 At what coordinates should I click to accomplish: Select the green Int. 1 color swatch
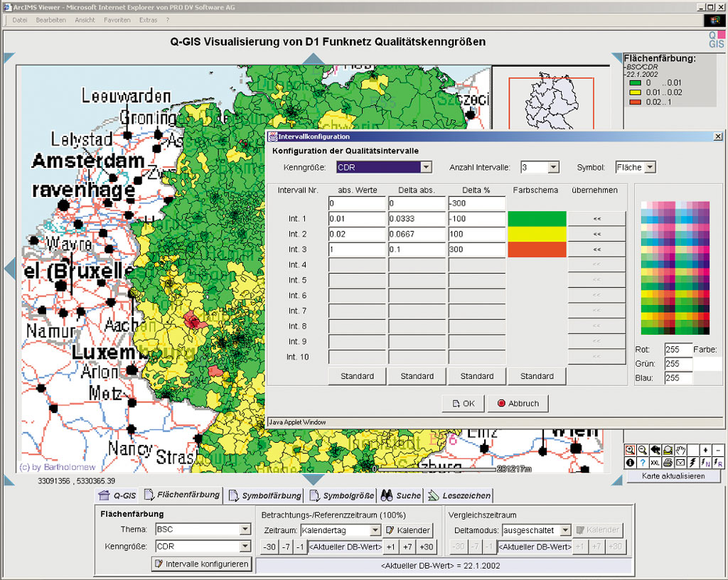[537, 219]
